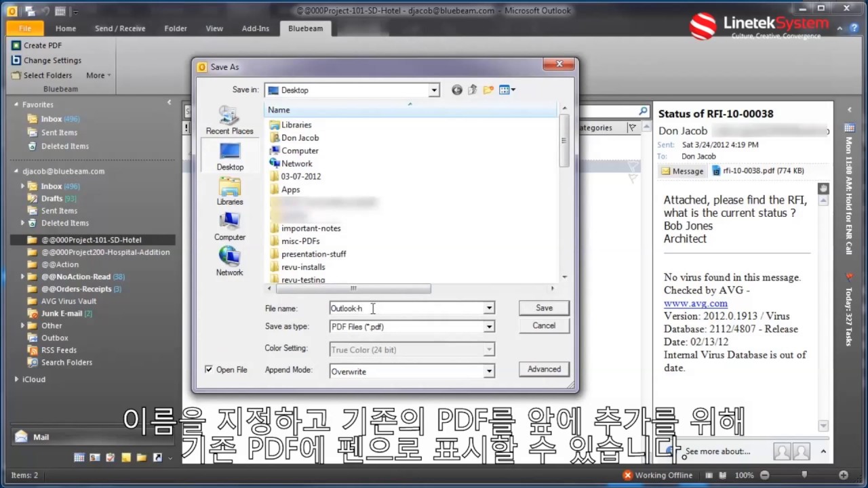The height and width of the screenshot is (488, 868).
Task: Click the Working Offline status icon
Action: pos(628,475)
